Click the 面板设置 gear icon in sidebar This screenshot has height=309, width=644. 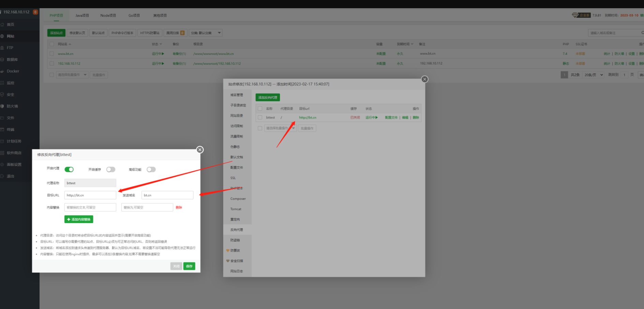pos(2,164)
